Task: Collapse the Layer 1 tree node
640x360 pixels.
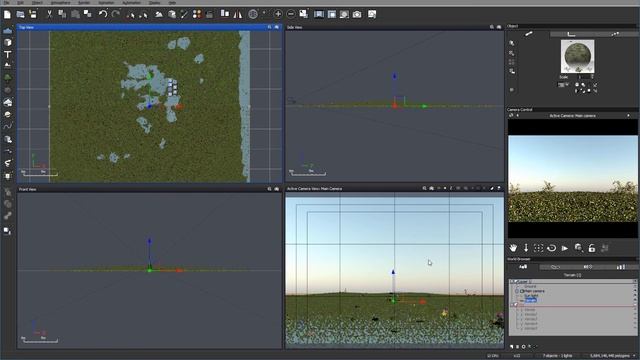Action: click(x=511, y=282)
